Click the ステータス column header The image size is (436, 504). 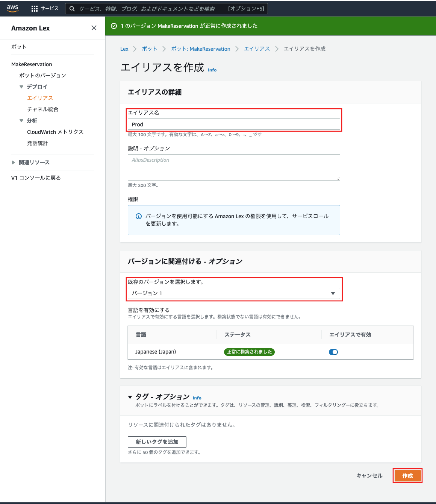point(238,335)
